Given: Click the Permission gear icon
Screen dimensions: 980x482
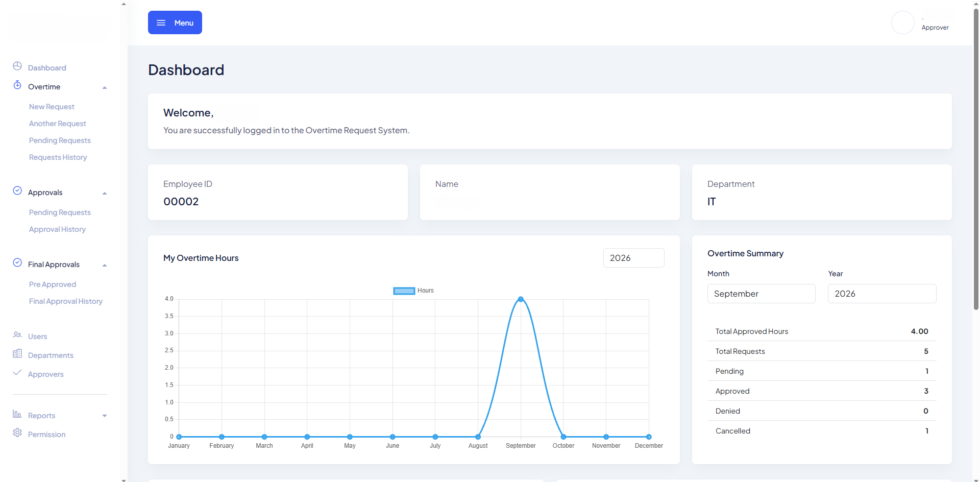Looking at the screenshot, I should point(17,432).
